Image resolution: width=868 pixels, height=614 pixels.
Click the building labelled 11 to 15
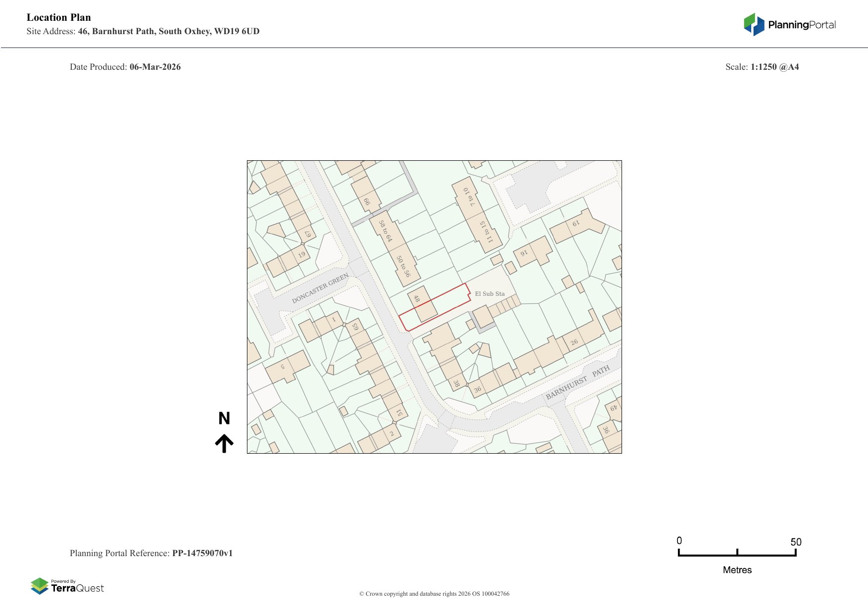[x=486, y=232]
